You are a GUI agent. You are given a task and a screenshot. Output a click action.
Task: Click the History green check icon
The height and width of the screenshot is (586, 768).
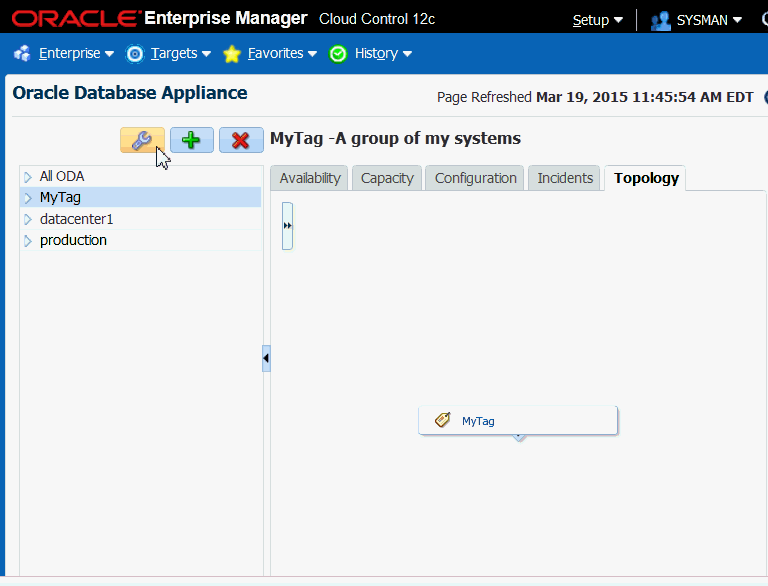(x=338, y=54)
